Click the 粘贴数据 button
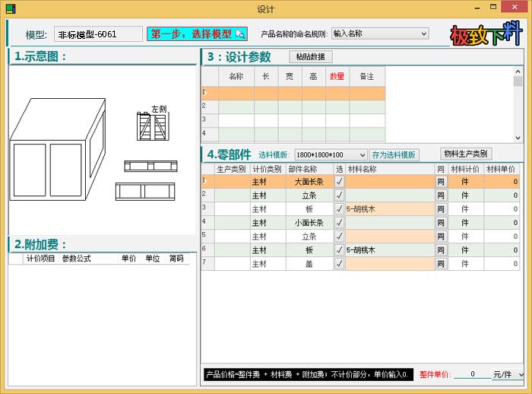The height and width of the screenshot is (394, 532). pyautogui.click(x=311, y=57)
